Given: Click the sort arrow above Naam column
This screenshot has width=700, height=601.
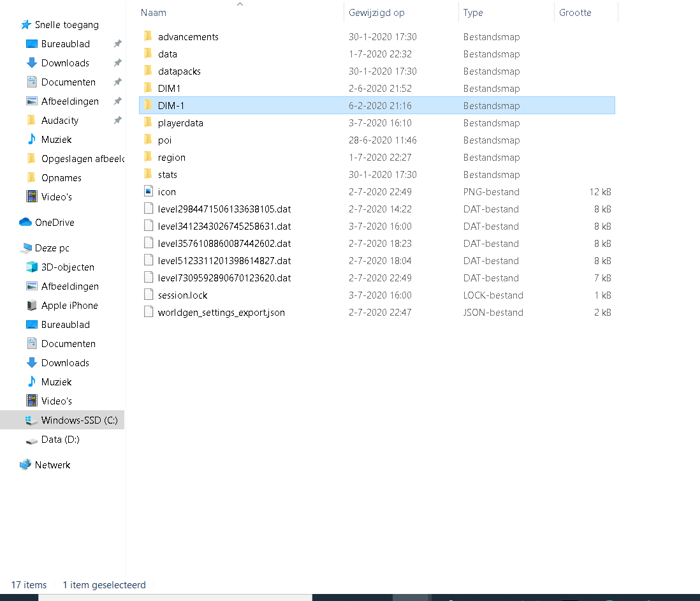Looking at the screenshot, I should point(240,4).
